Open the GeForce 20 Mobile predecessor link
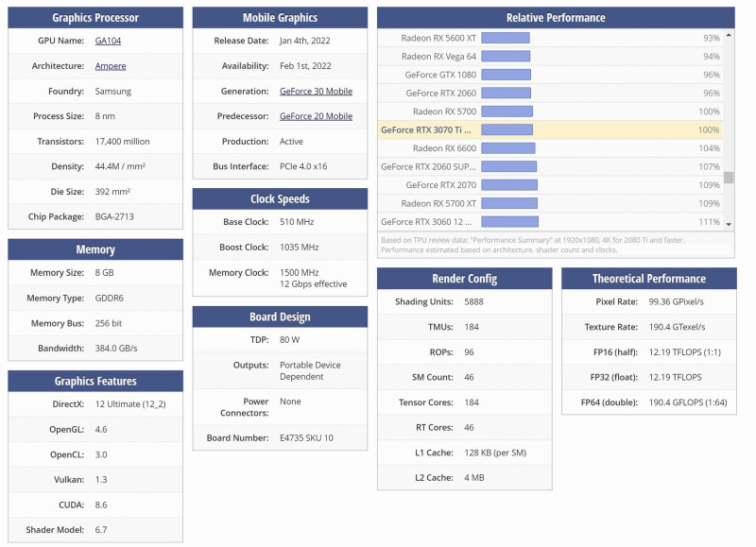This screenshot has height=547, width=756. [x=316, y=116]
